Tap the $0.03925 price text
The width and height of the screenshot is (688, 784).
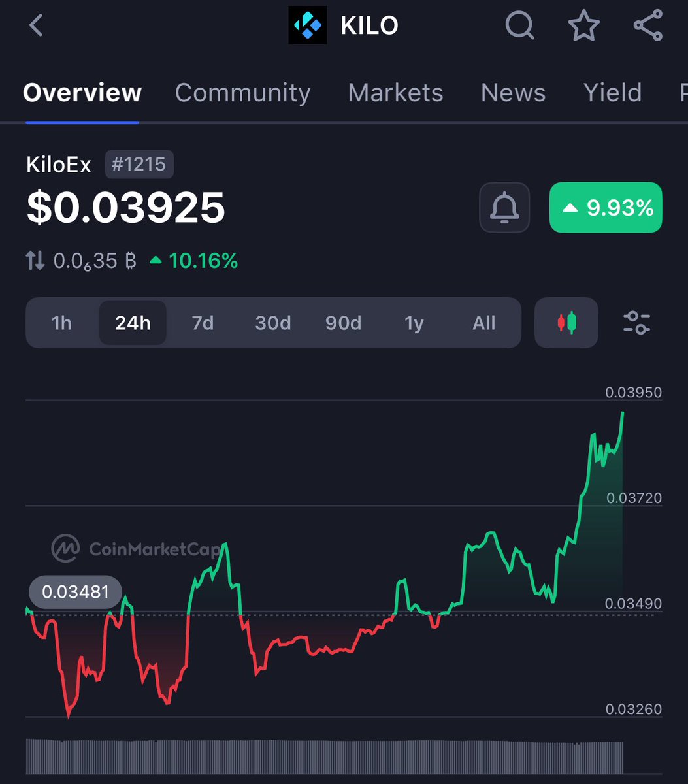(125, 208)
